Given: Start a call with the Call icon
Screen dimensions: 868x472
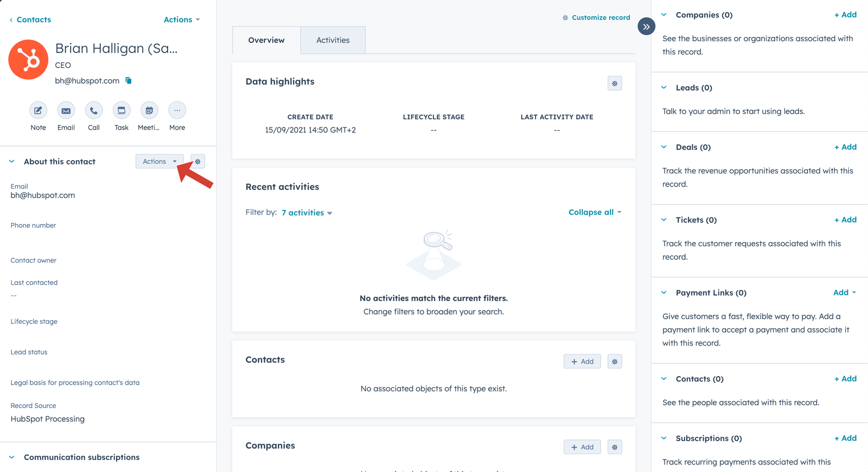Looking at the screenshot, I should tap(94, 111).
